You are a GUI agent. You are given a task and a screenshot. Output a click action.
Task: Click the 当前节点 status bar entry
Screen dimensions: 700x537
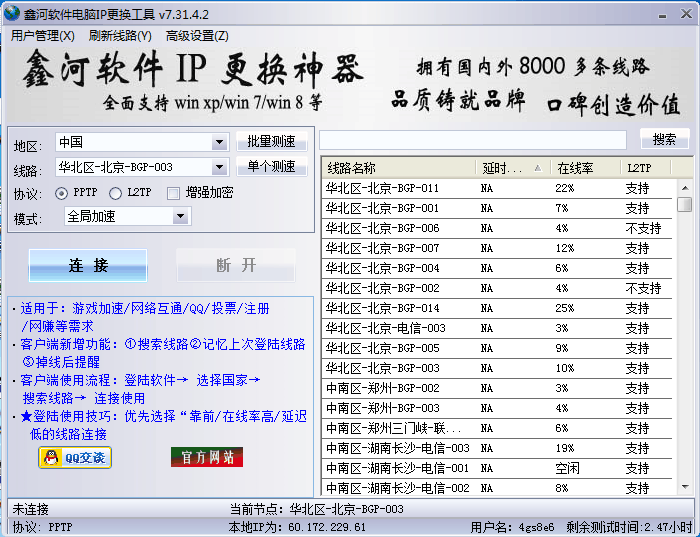(x=317, y=509)
